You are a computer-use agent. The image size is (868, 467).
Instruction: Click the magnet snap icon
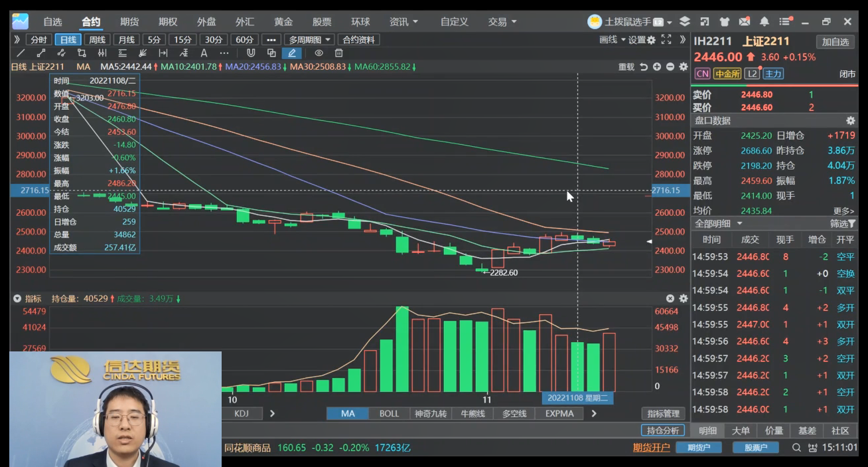[251, 53]
